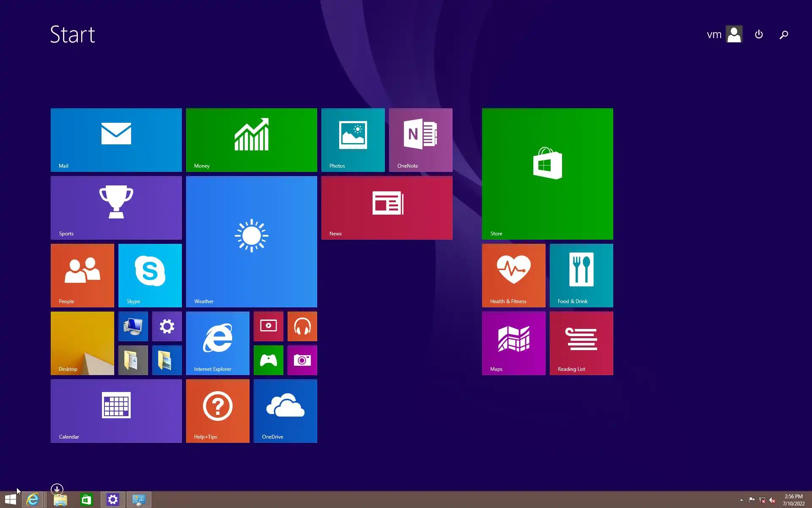Open the PC Settings gear tile
Screen dimensions: 812x508
point(167,326)
